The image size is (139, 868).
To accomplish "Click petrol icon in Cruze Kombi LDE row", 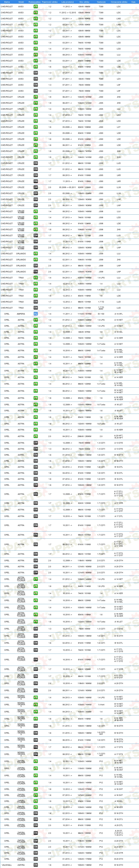I will [36, 223].
